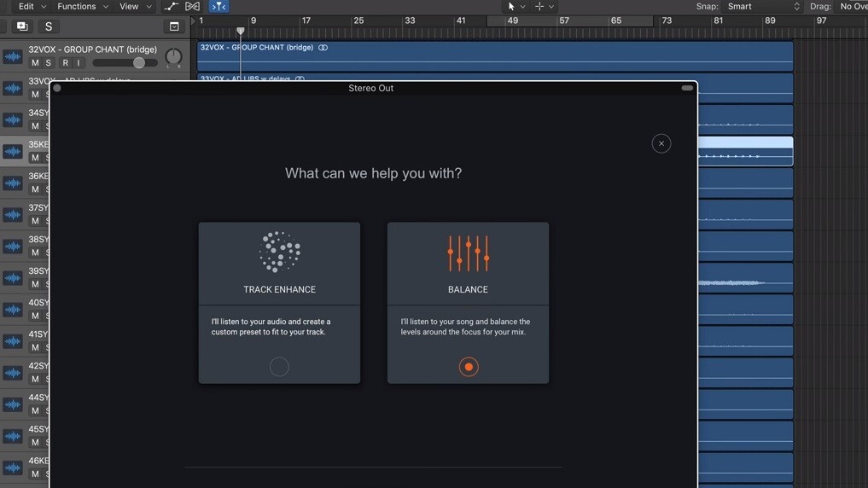Viewport: 868px width, 488px height.
Task: Click waveform icon of 32VOX GROUP CHANT track
Action: click(13, 57)
